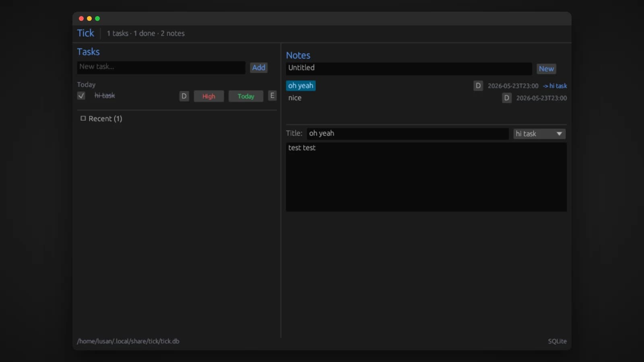Click the note Title field 'oh yeah'

click(408, 134)
